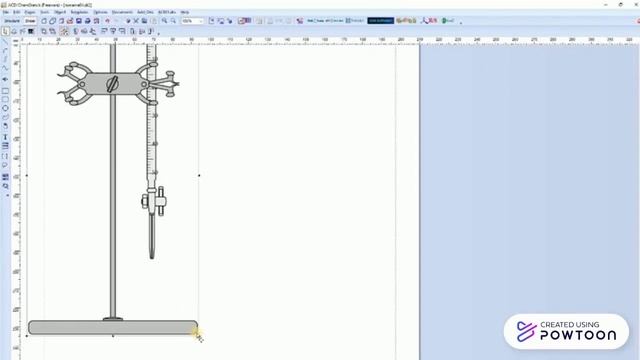Click the X Delete icon

[x=136, y=21]
